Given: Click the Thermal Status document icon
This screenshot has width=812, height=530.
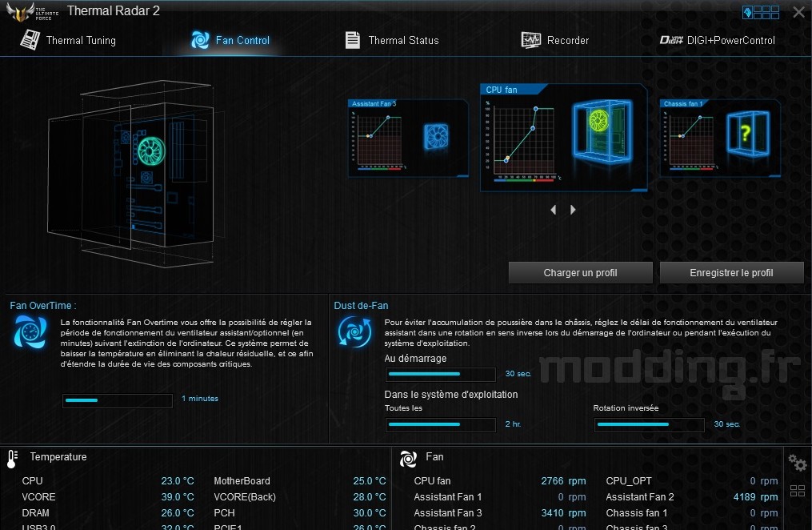Looking at the screenshot, I should tap(353, 40).
